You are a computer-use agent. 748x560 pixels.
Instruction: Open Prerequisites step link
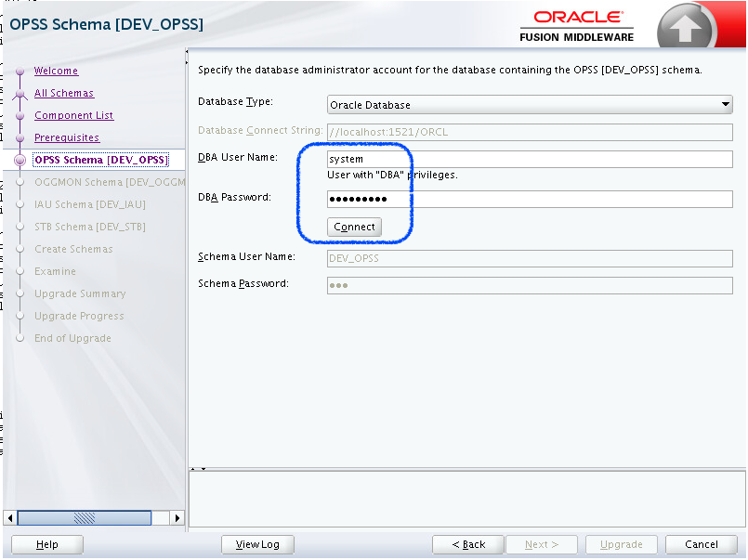coord(67,137)
